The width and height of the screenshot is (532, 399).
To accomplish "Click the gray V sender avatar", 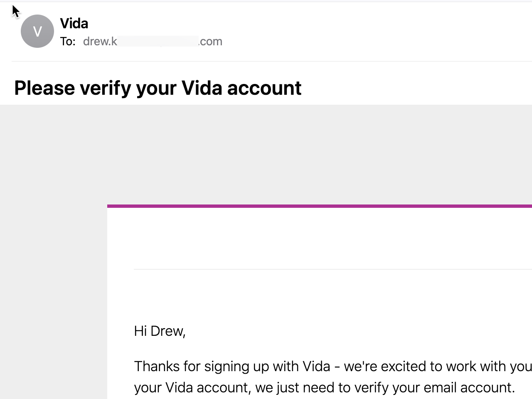I will 37,31.
